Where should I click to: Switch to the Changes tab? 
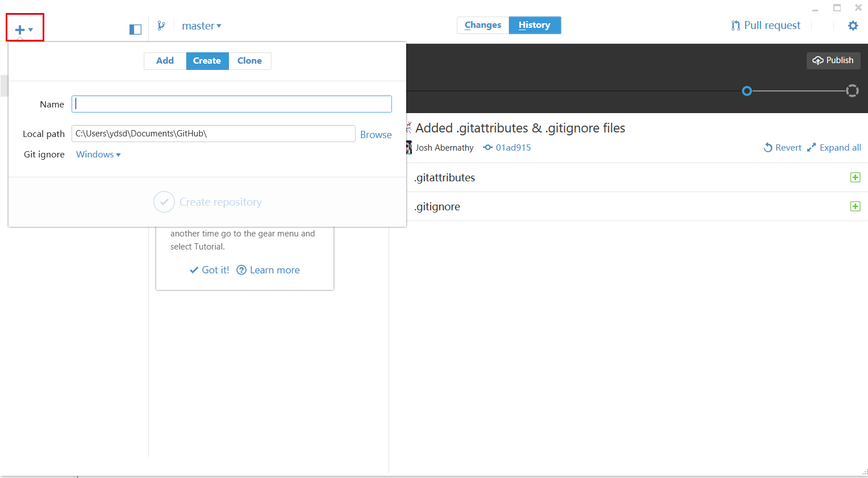(x=482, y=25)
